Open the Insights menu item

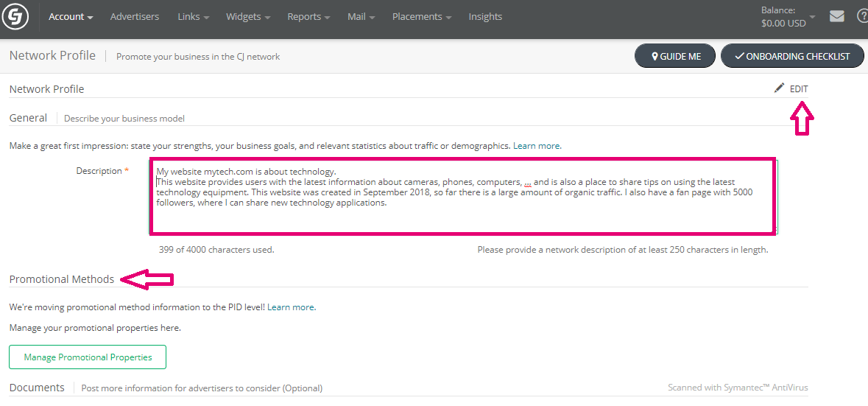click(485, 16)
